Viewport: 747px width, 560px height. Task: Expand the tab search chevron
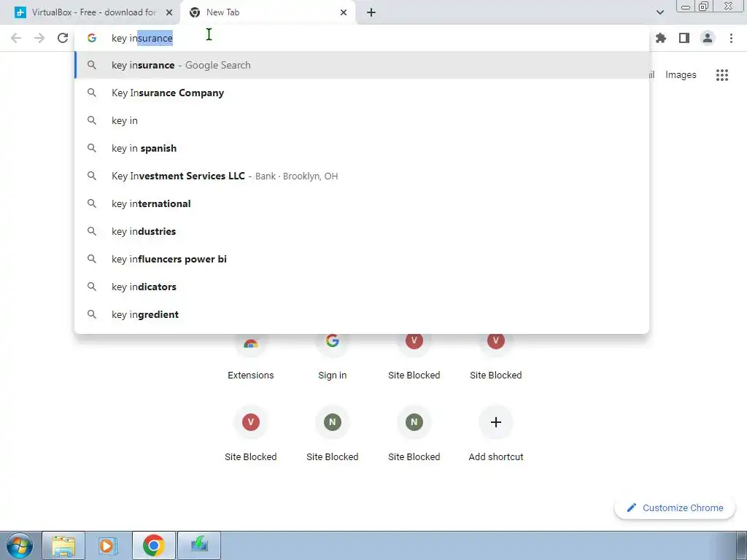[659, 12]
